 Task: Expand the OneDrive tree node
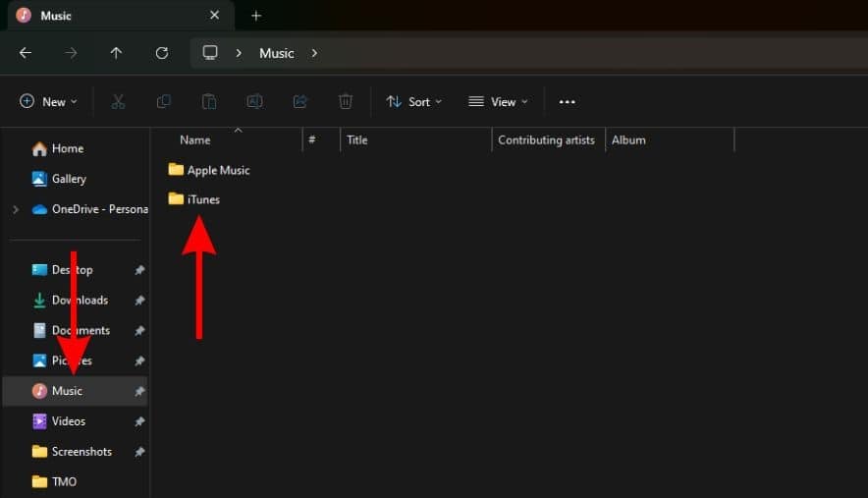[x=15, y=209]
